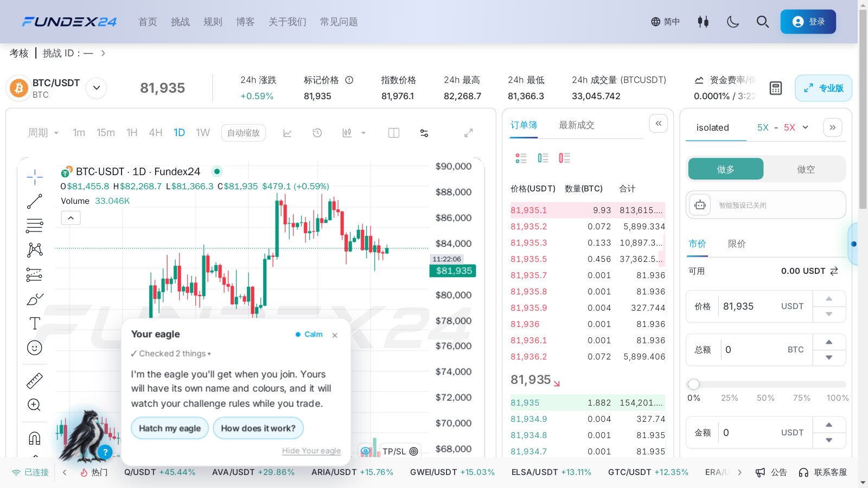The width and height of the screenshot is (868, 488).
Task: Select the text annotation tool
Action: [x=35, y=323]
